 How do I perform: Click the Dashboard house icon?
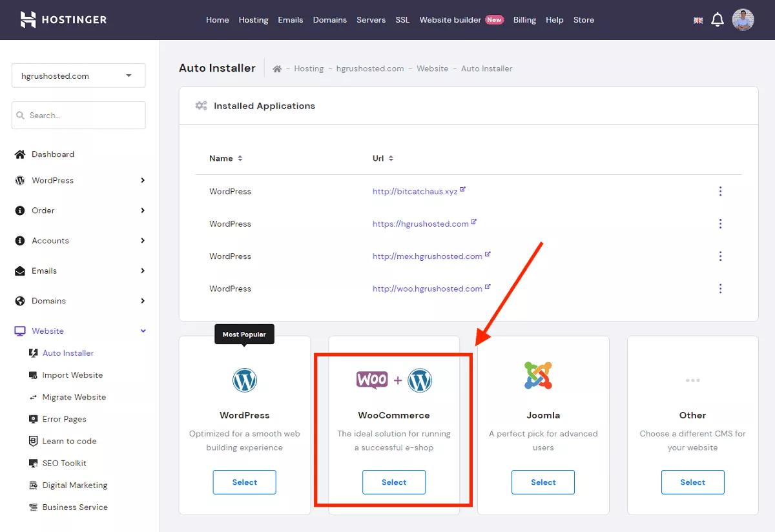19,154
